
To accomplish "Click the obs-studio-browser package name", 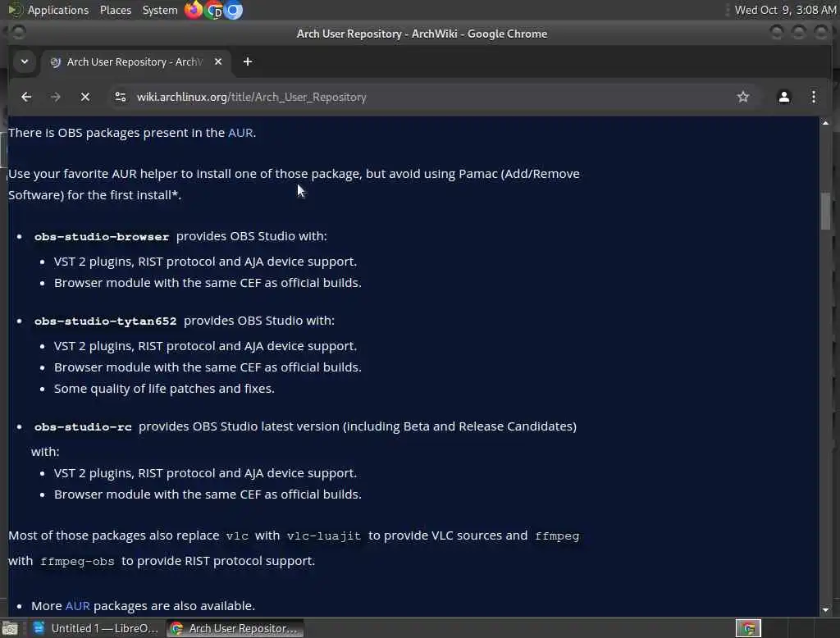I will click(x=101, y=236).
